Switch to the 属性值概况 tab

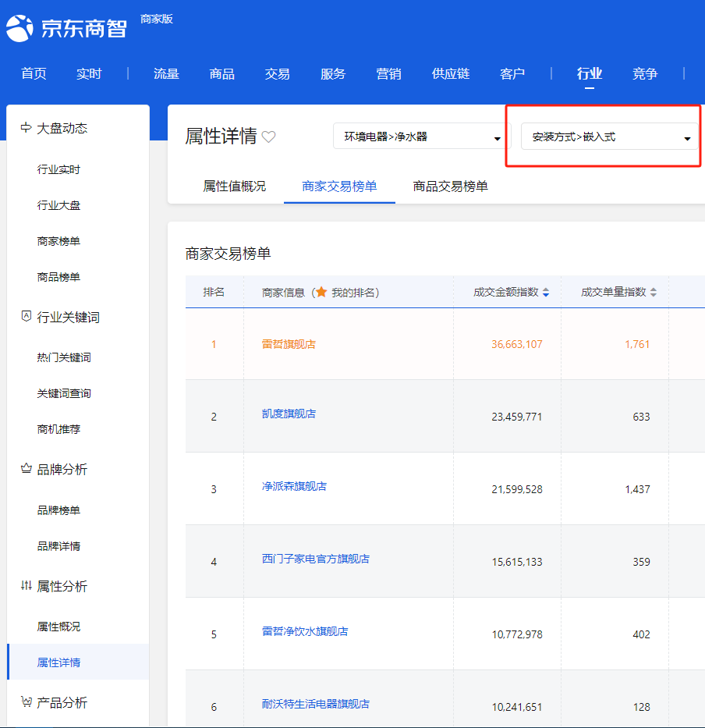235,186
